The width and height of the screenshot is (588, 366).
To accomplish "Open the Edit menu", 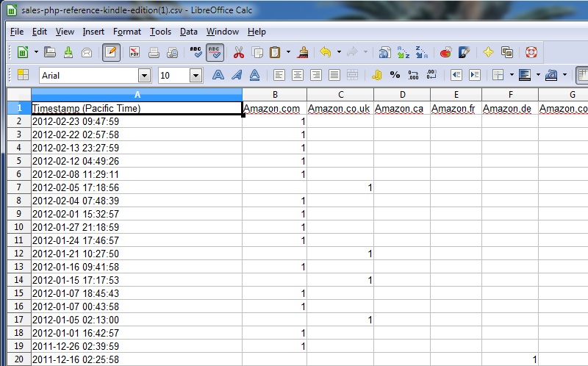I will (x=40, y=32).
